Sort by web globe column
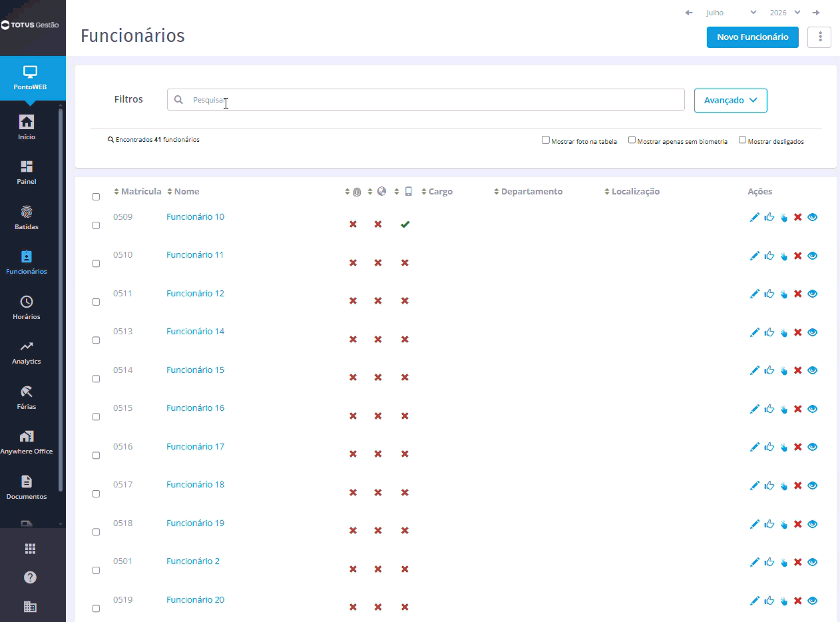The width and height of the screenshot is (840, 622). [377, 192]
